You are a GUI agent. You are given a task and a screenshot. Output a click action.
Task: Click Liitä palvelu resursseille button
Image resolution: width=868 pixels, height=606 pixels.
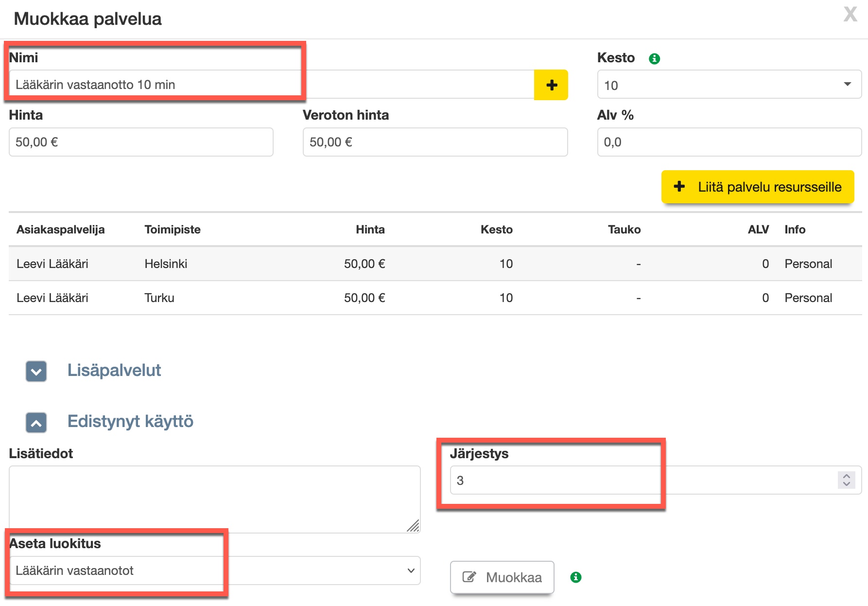click(x=757, y=187)
